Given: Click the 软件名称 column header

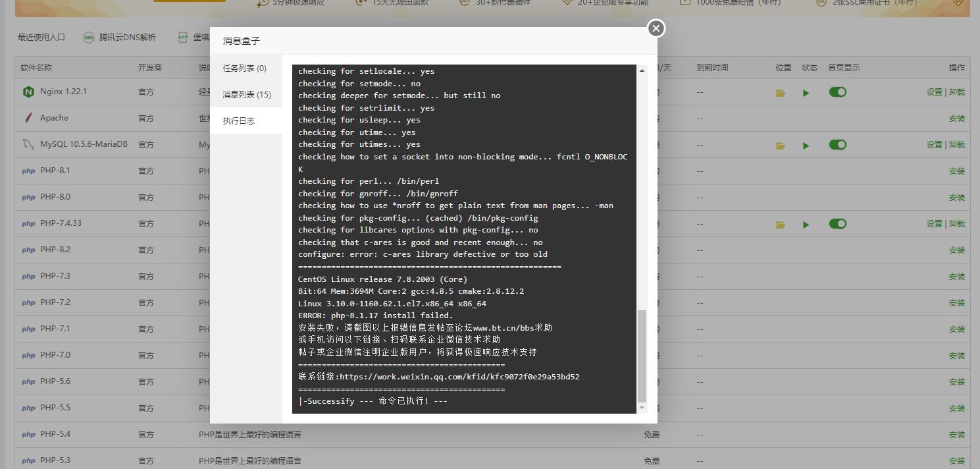Looking at the screenshot, I should click(36, 68).
